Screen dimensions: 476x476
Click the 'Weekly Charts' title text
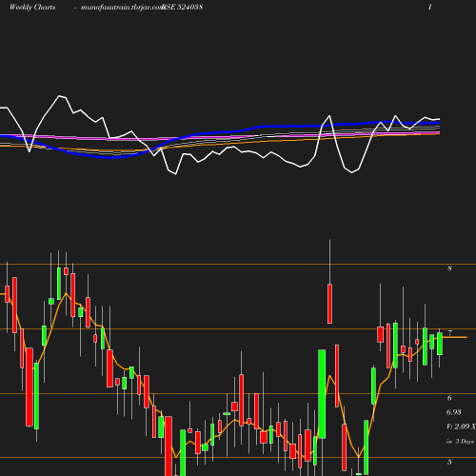[x=32, y=8]
